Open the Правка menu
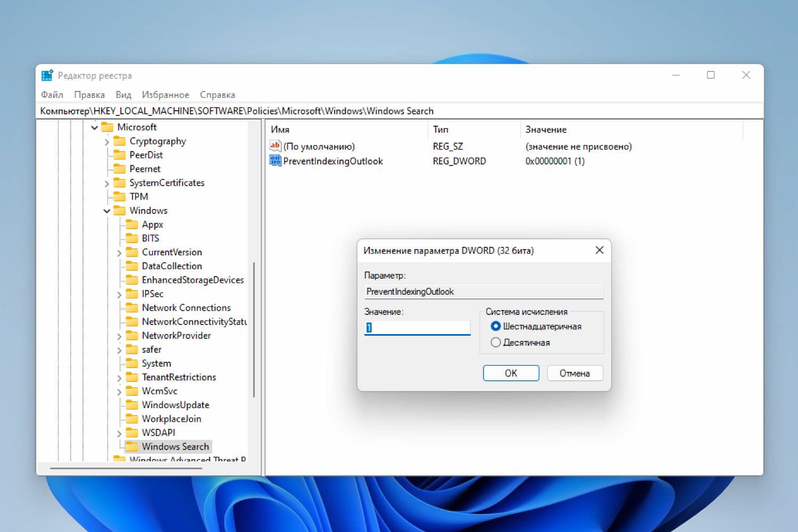The image size is (798, 532). click(x=89, y=95)
